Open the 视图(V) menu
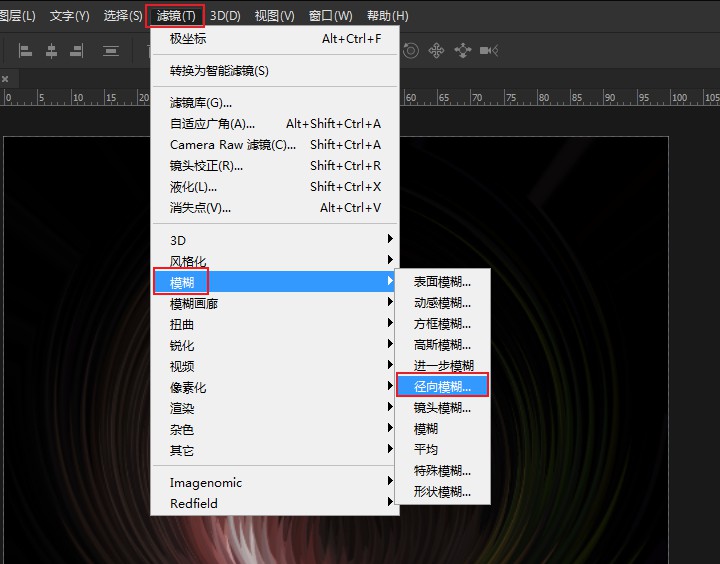 coord(274,16)
